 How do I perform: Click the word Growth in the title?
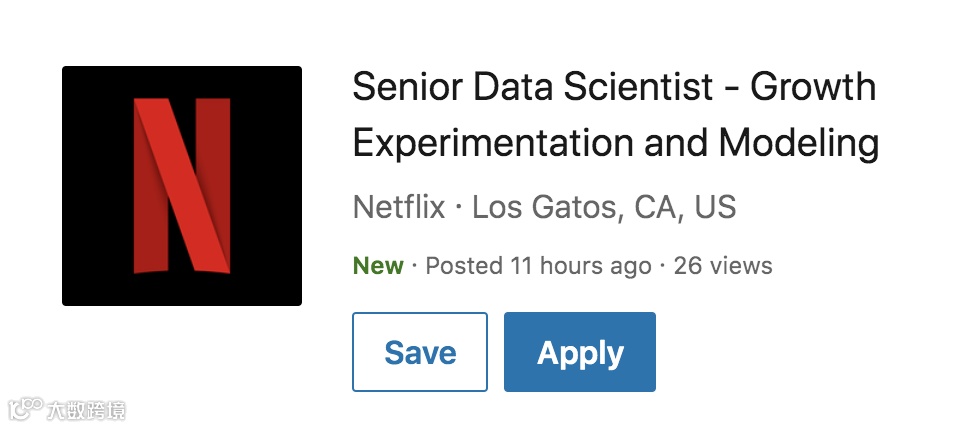click(813, 88)
